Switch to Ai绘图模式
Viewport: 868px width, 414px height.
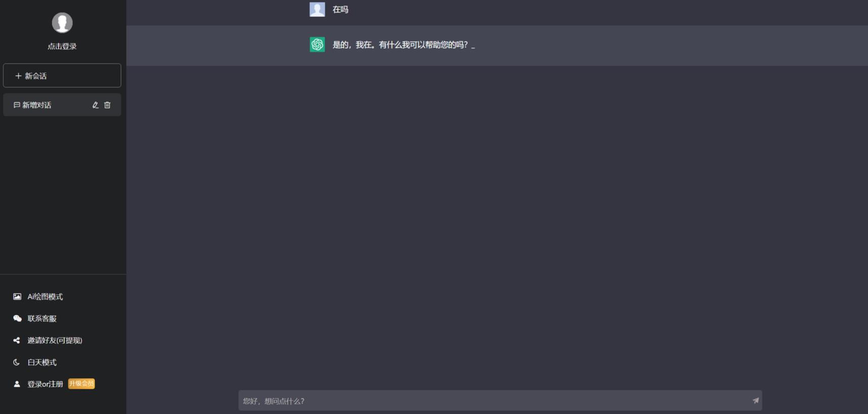tap(45, 297)
